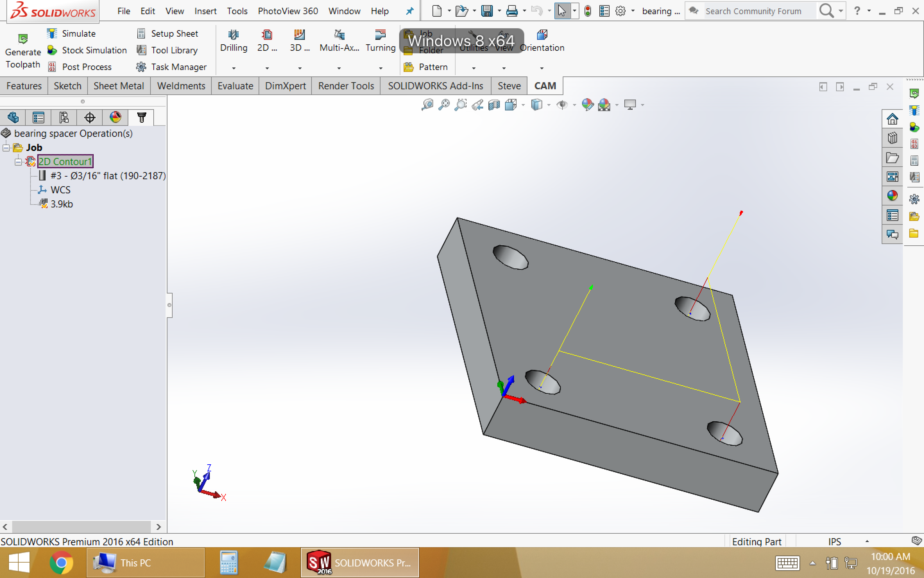Open the DisplayManager panel tab
This screenshot has width=924, height=578.
coord(115,117)
